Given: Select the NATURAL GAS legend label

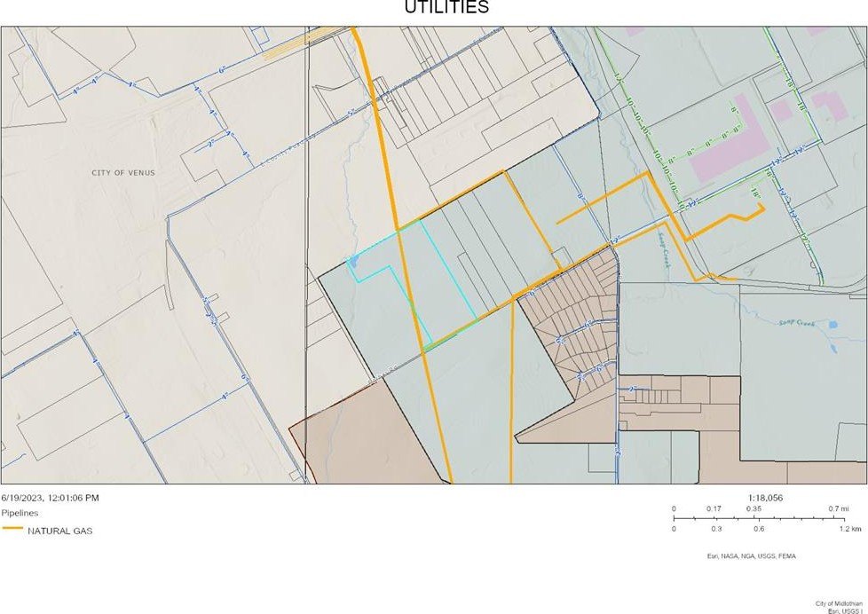Looking at the screenshot, I should point(59,531).
